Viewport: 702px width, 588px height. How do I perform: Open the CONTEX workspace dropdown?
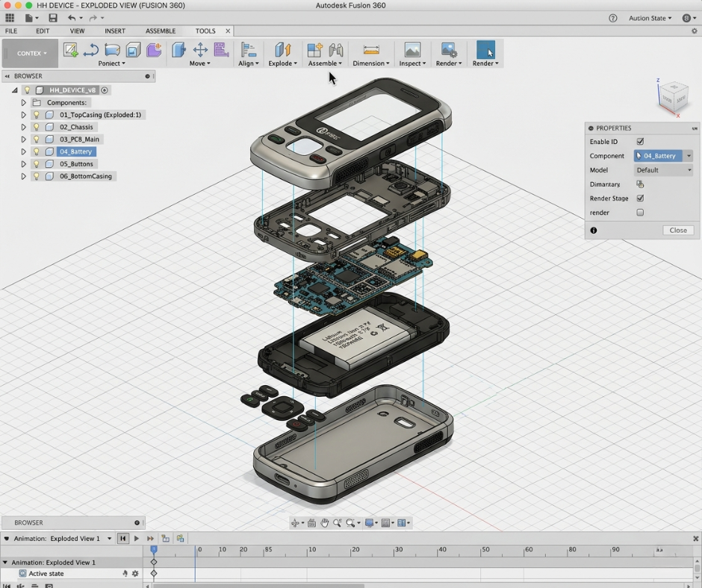coord(31,53)
